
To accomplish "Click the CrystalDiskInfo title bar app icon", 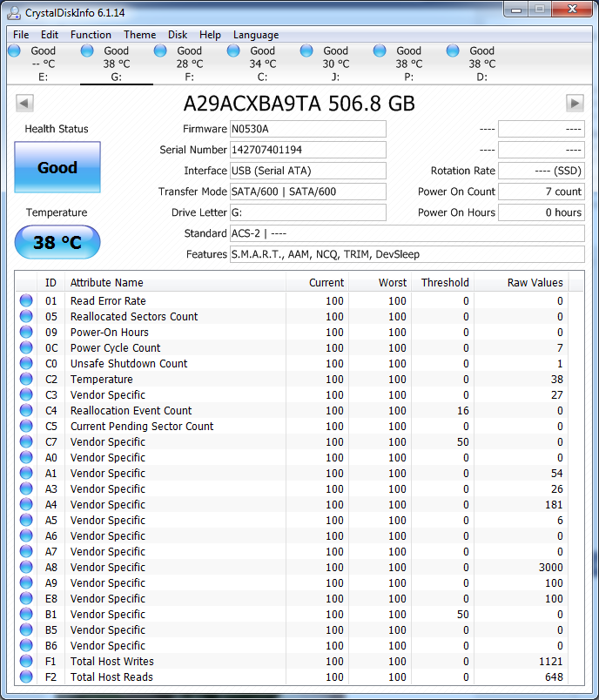I will click(15, 10).
